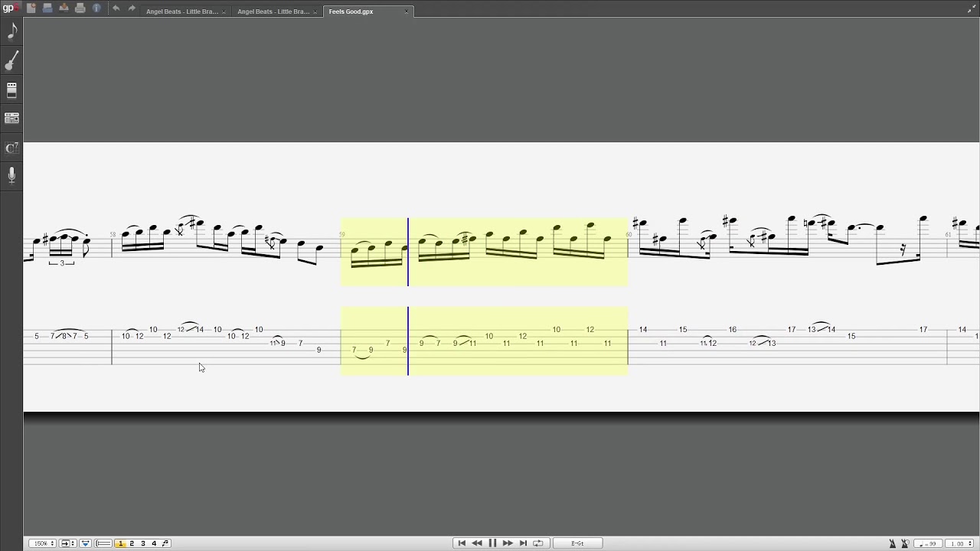Toggle loop playback
980x551 pixels.
[x=538, y=543]
